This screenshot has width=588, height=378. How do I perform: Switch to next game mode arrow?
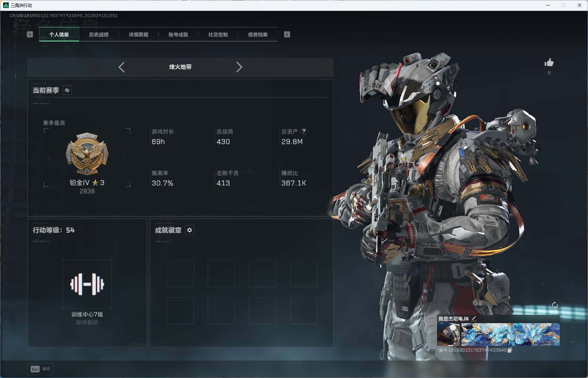[x=239, y=67]
